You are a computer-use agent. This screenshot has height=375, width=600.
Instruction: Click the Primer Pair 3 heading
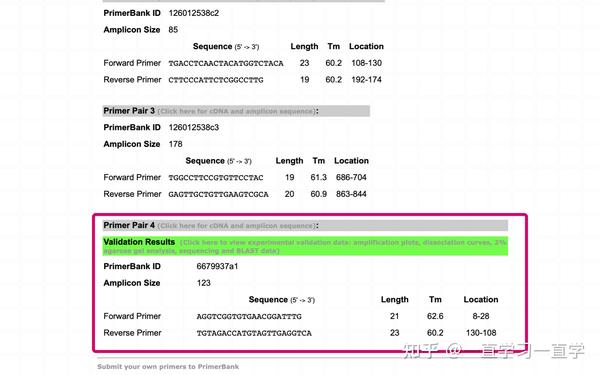[129, 111]
